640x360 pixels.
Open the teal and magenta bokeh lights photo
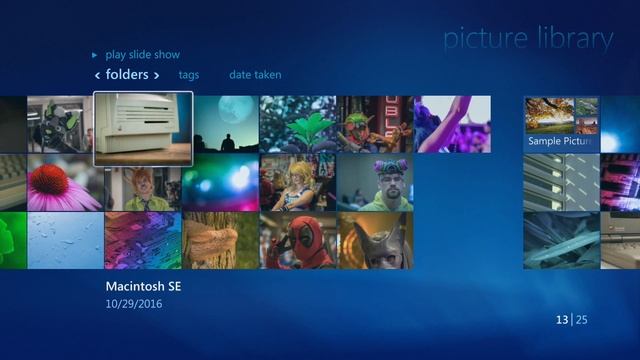pos(220,182)
